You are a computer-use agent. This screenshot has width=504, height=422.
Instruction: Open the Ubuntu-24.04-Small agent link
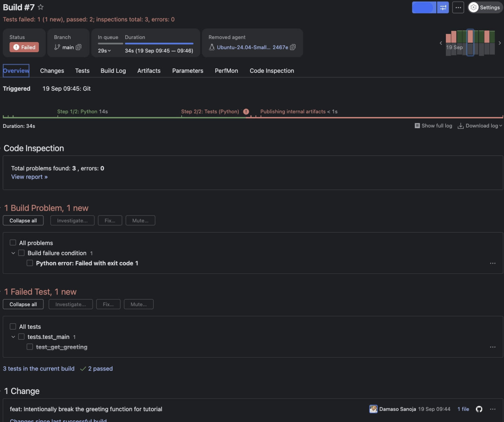pos(244,47)
